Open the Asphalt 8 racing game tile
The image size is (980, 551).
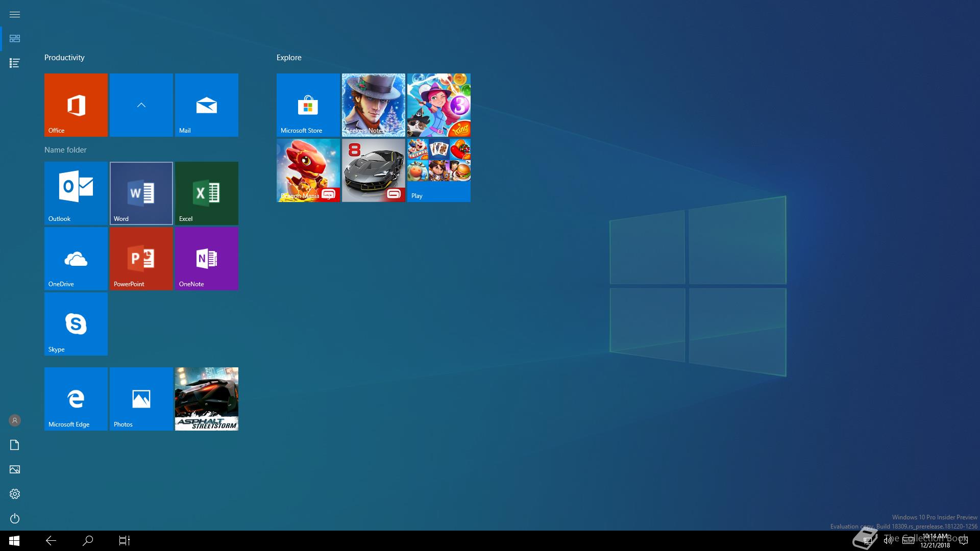coord(374,170)
